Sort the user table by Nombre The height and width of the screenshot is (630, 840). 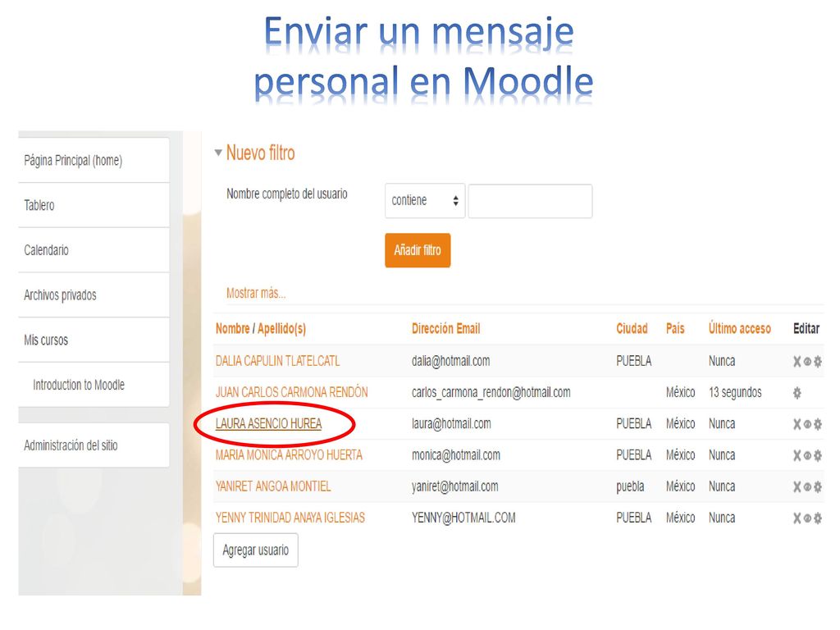[232, 328]
